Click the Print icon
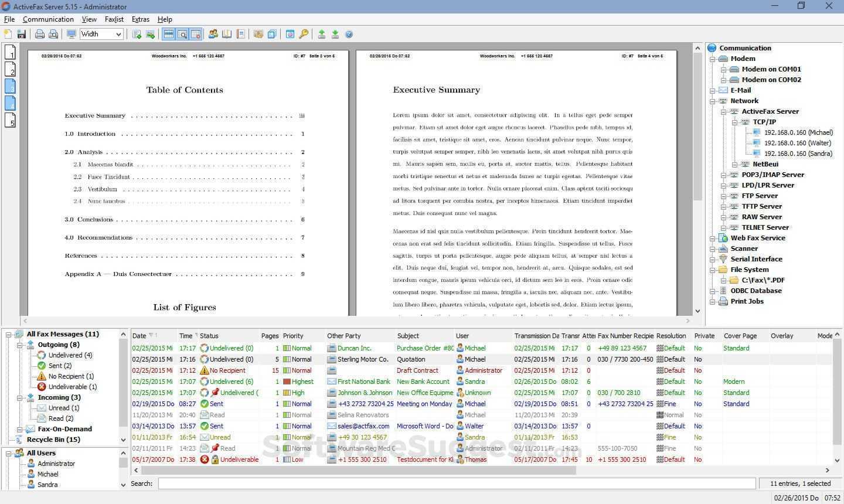The image size is (844, 504). tap(39, 34)
